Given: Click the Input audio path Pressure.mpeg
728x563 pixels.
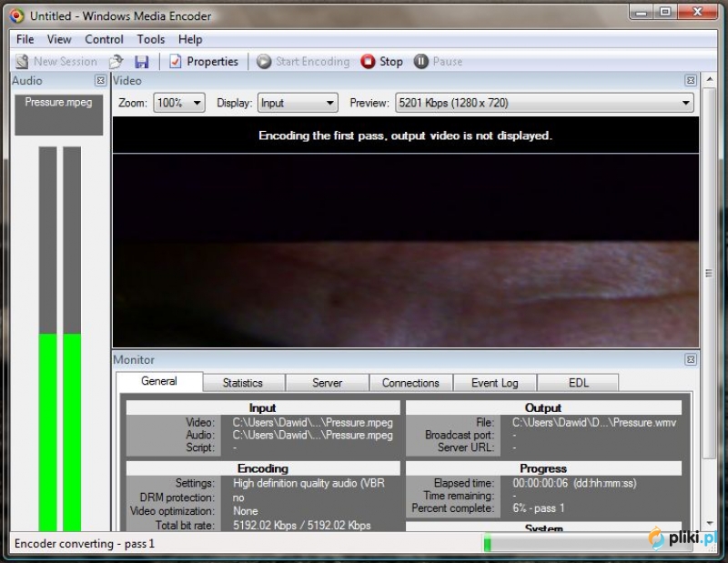Looking at the screenshot, I should click(312, 435).
